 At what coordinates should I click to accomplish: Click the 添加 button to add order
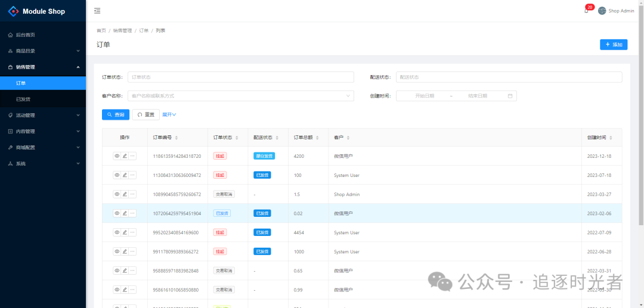coord(614,45)
